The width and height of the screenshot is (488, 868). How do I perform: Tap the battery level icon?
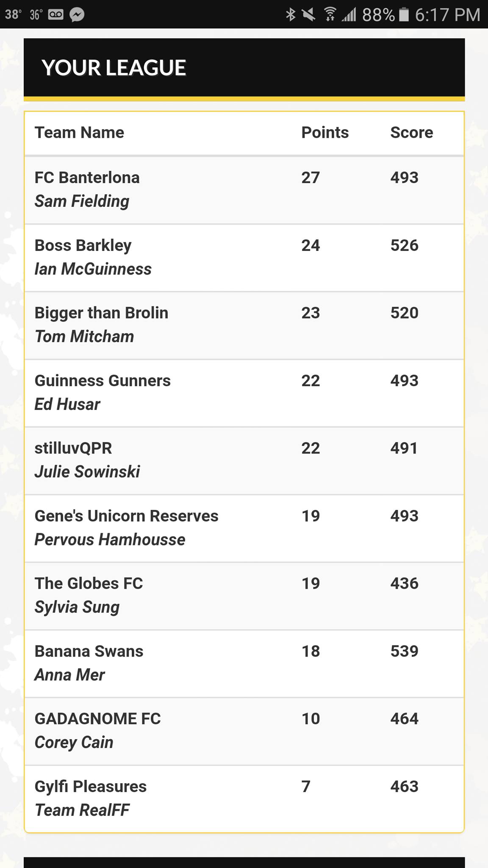[x=404, y=15]
